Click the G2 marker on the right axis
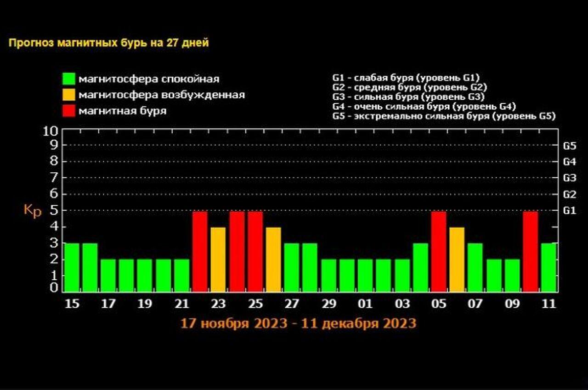The height and width of the screenshot is (390, 588). pos(569,195)
